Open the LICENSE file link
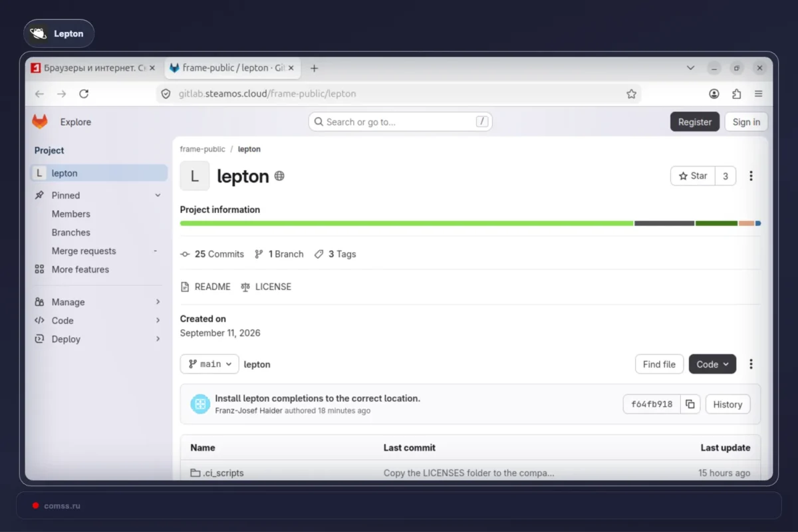The width and height of the screenshot is (798, 532). click(x=266, y=287)
